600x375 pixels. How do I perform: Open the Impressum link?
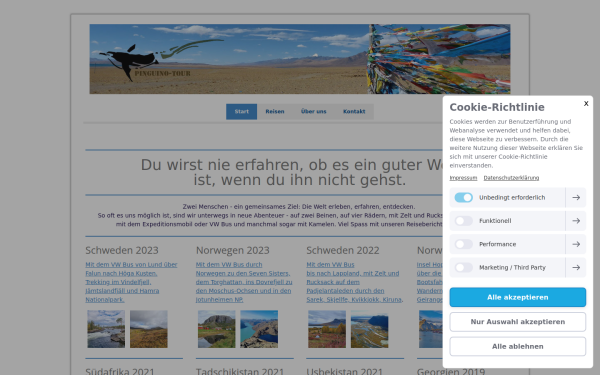[463, 178]
